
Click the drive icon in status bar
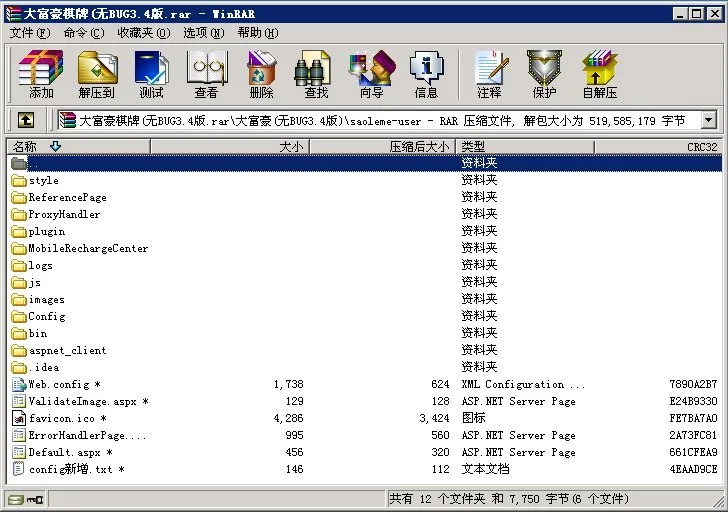click(16, 498)
